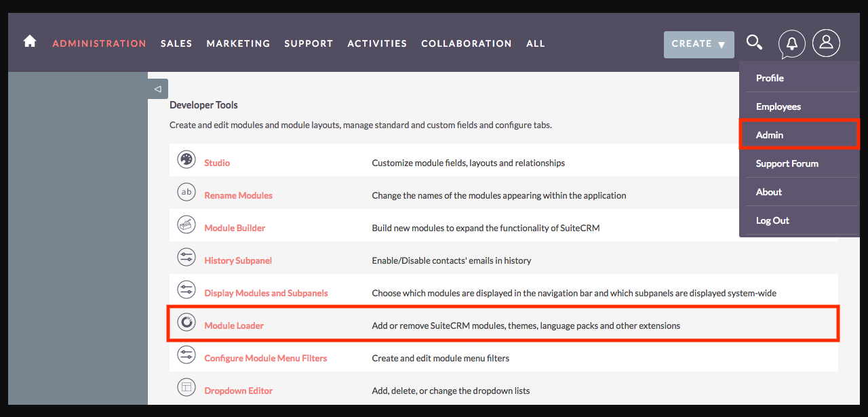Click Log Out in the user menu
This screenshot has height=417, width=868.
coord(772,220)
